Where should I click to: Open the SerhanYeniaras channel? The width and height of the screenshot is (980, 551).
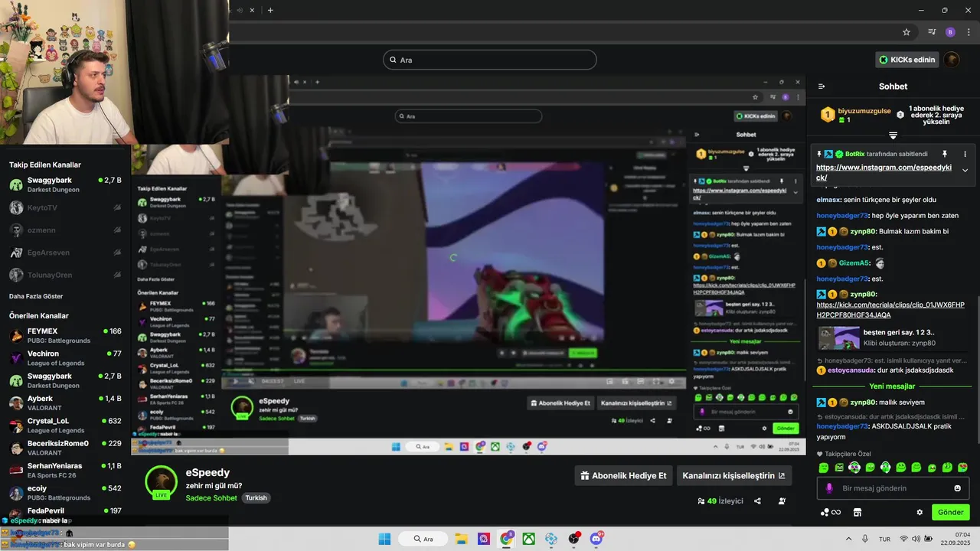[65, 470]
